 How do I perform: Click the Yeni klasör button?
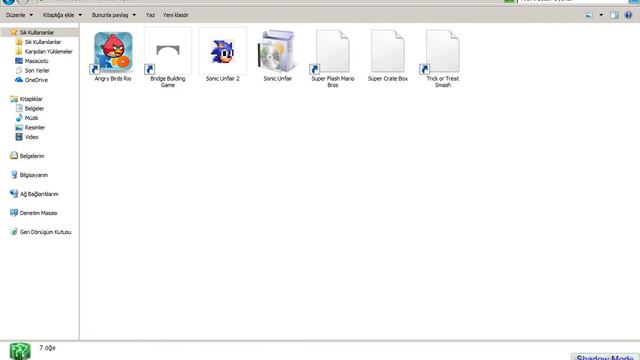pos(176,15)
